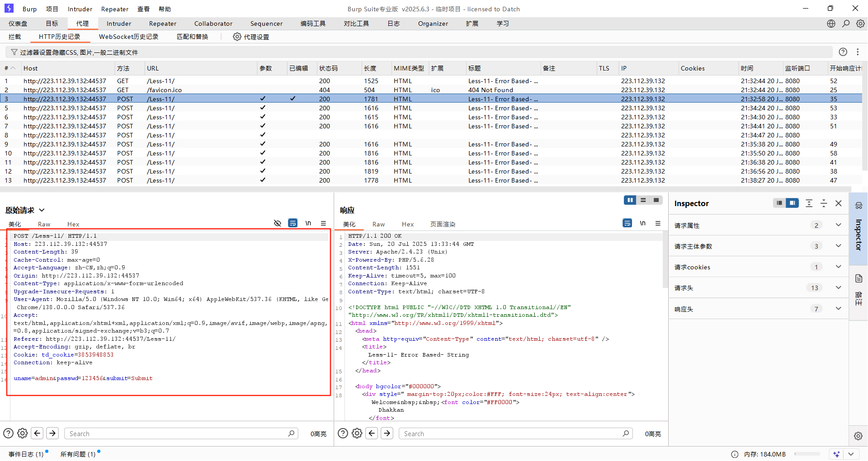This screenshot has height=461, width=868.
Task: Open the Intruder main tab
Action: [119, 24]
